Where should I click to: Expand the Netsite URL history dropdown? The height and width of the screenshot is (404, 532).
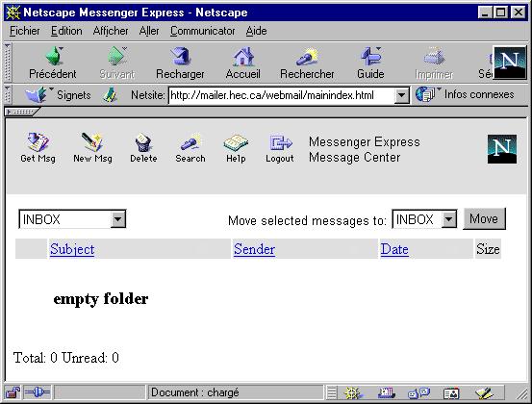(x=401, y=95)
